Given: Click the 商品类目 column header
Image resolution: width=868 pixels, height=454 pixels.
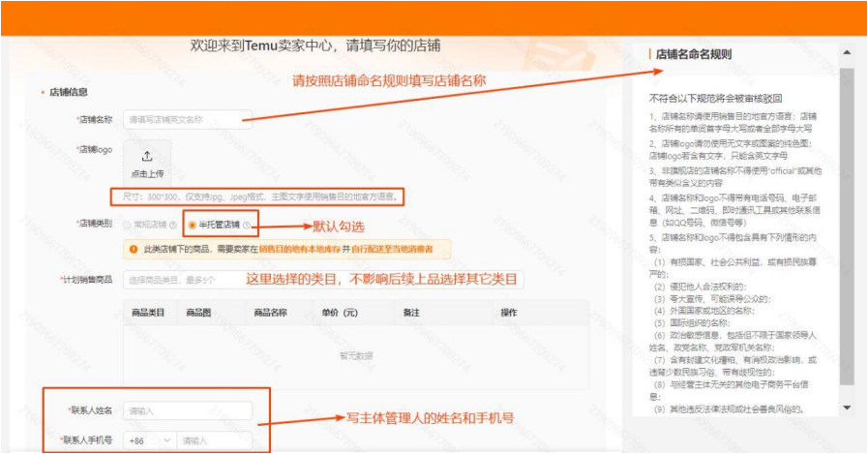Looking at the screenshot, I should click(x=148, y=313).
